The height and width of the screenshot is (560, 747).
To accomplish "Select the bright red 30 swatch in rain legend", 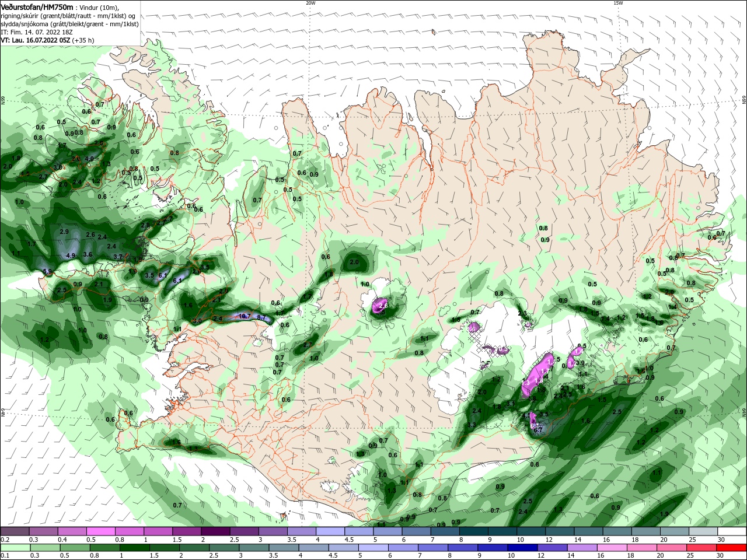I will (732, 547).
